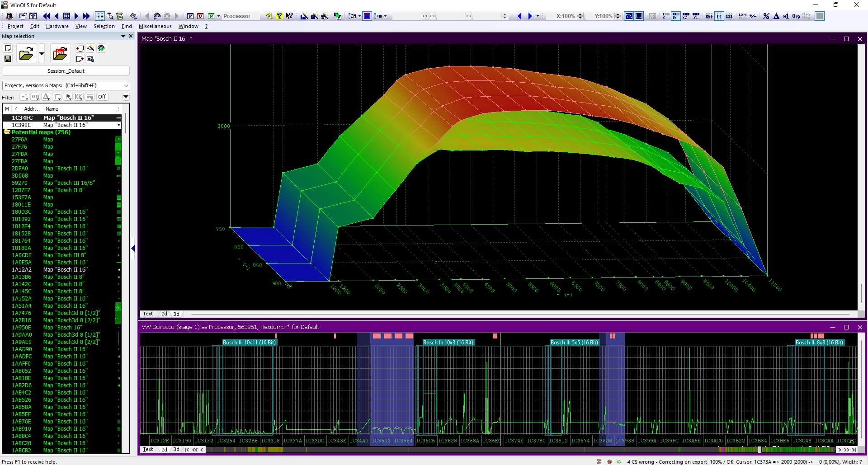Click the delta difference display icon
This screenshot has width=868, height=465.
pos(776,16)
